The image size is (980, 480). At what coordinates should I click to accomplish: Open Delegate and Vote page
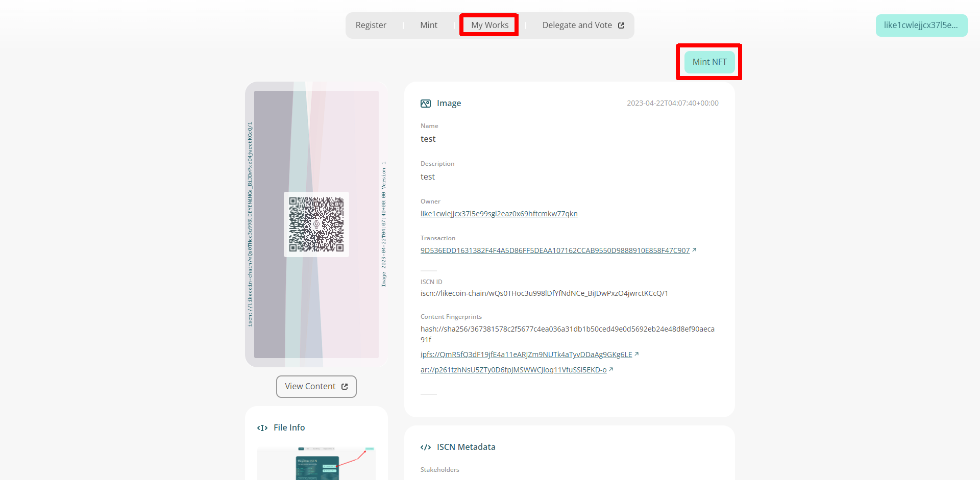[x=577, y=26]
